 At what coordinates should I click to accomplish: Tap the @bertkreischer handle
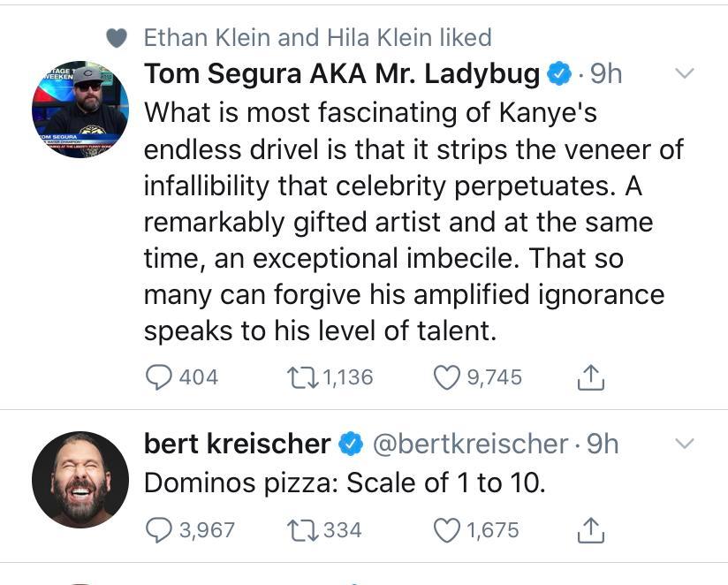click(471, 444)
